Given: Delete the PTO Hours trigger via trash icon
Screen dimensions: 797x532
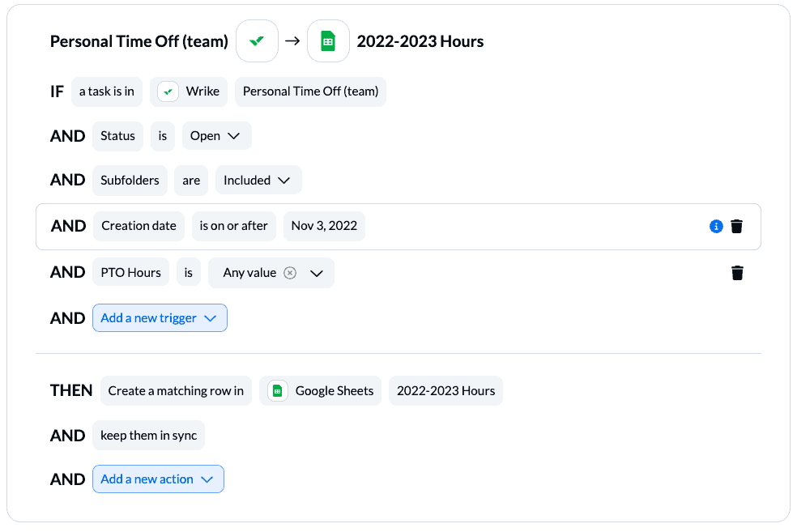Looking at the screenshot, I should pos(737,273).
